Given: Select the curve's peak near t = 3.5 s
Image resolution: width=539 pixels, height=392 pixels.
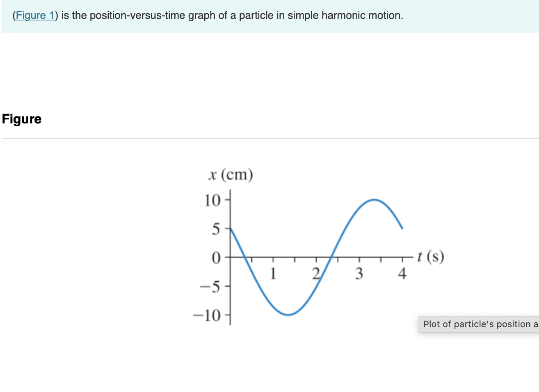Looking at the screenshot, I should [x=374, y=200].
